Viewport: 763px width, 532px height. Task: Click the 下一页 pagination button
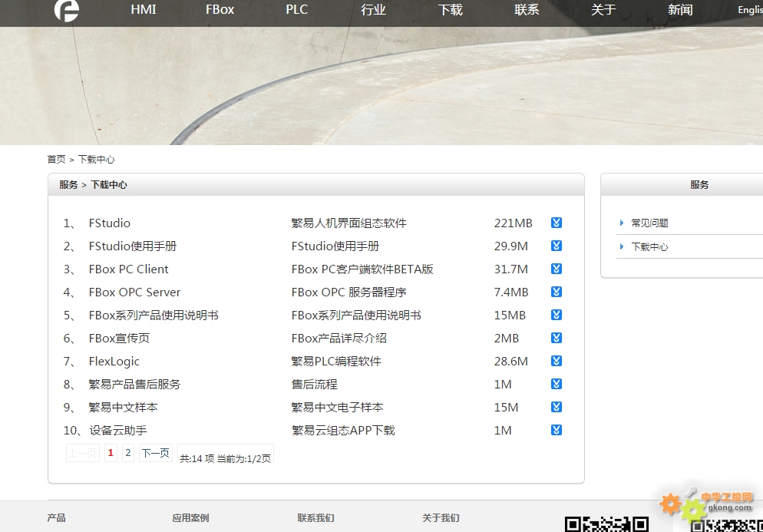(156, 453)
